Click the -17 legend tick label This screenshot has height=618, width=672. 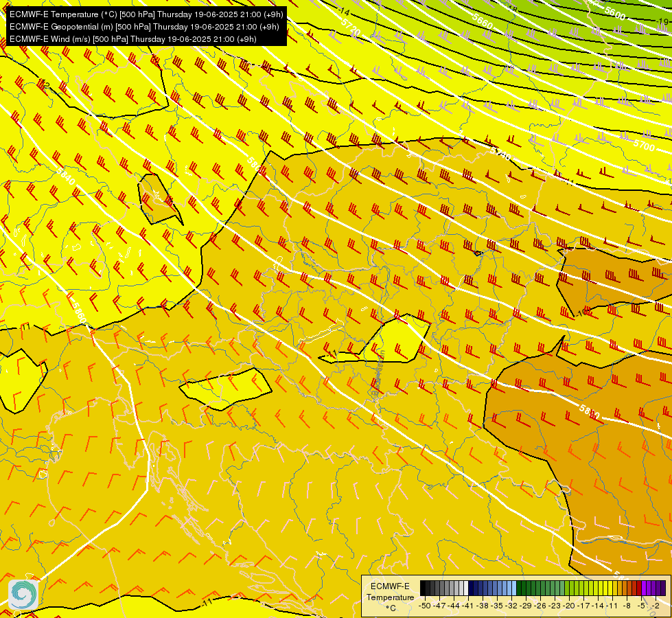(583, 606)
